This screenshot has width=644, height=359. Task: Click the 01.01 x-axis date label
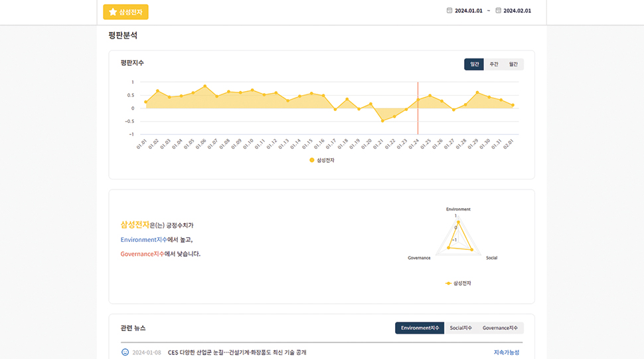[x=141, y=144]
